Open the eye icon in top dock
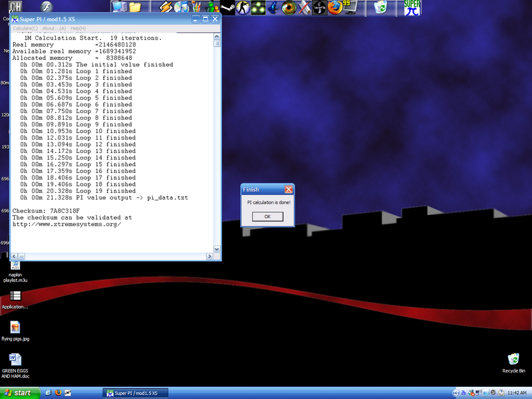The image size is (532, 399). pyautogui.click(x=289, y=7)
